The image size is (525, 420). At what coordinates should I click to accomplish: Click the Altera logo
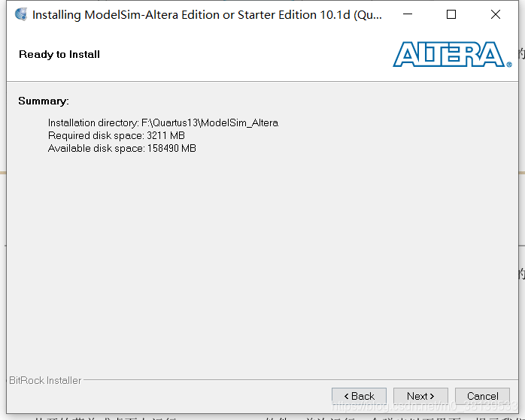[449, 54]
